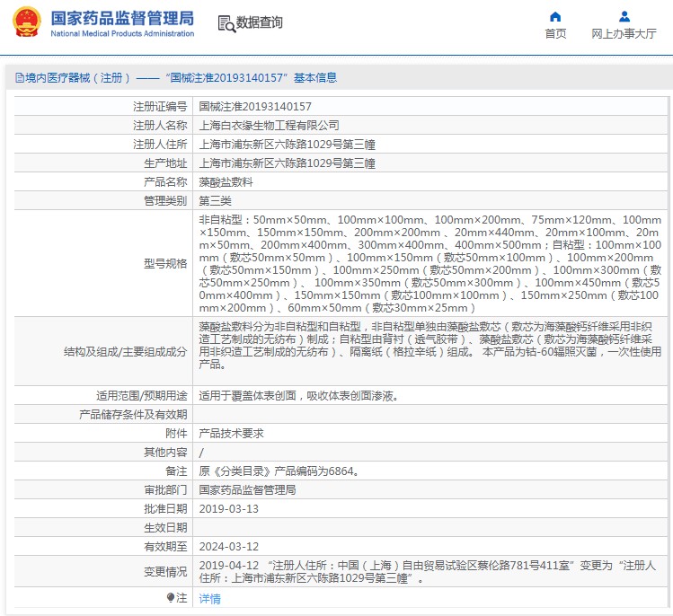Screen dimensions: 673x616
Task: Click the 结构及组成 description text
Action: [430, 346]
